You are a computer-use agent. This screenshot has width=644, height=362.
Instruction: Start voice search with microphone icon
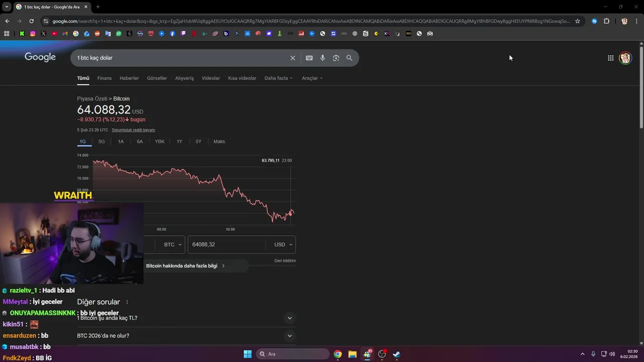pyautogui.click(x=323, y=58)
